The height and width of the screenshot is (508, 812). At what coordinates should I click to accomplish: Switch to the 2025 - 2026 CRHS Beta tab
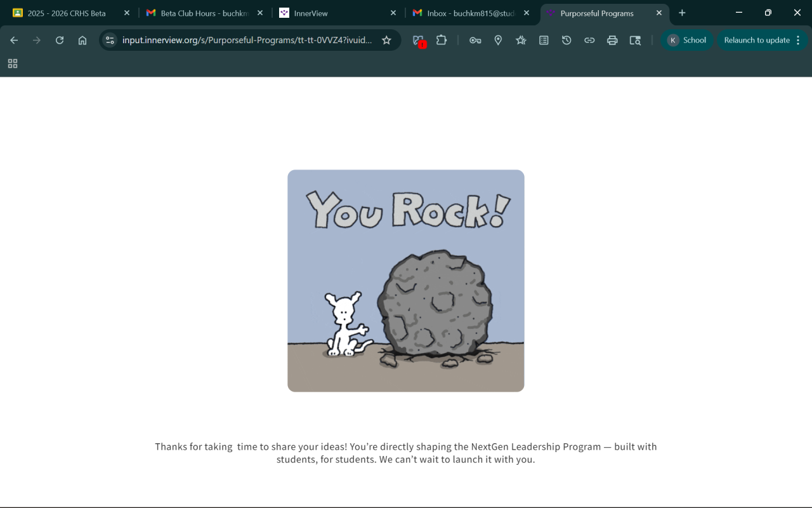tap(67, 13)
